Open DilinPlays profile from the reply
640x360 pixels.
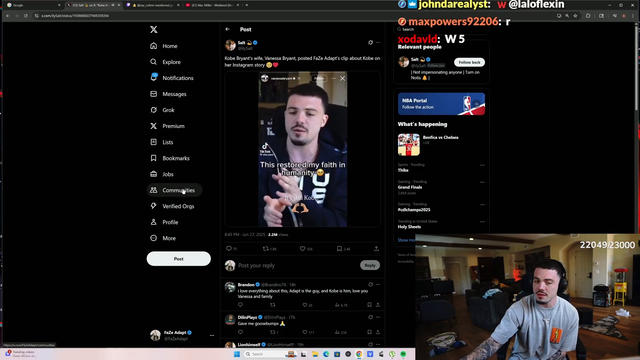[x=247, y=317]
